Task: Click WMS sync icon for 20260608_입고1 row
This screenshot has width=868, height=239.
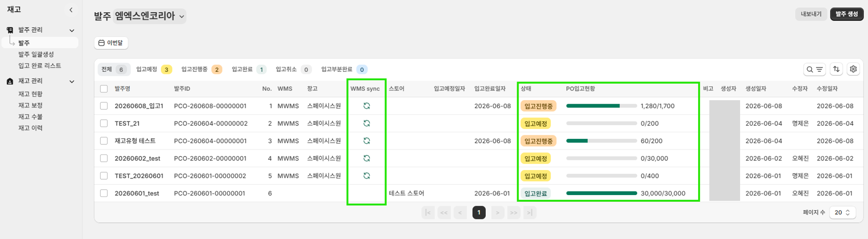Action: [367, 106]
